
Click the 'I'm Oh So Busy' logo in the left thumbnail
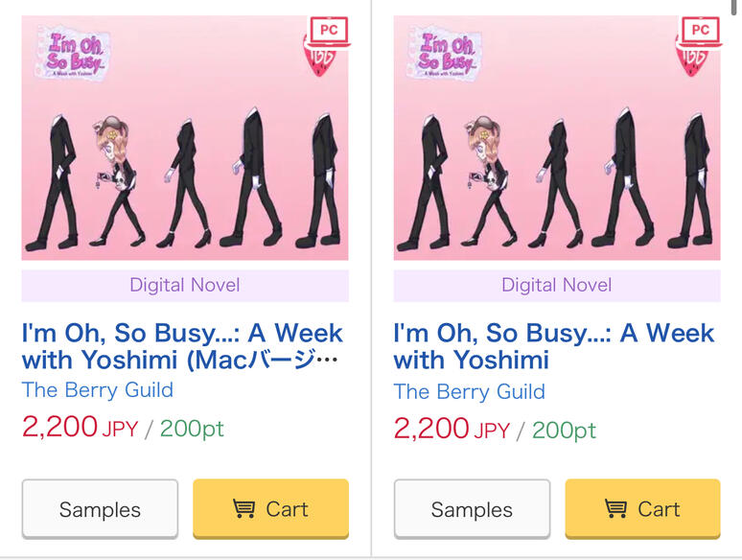click(x=73, y=53)
